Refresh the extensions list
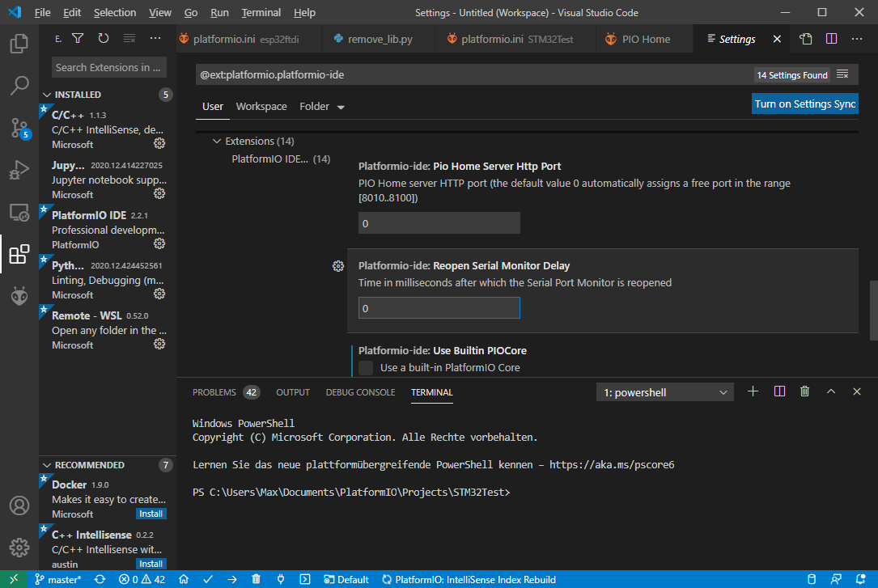 (x=103, y=38)
